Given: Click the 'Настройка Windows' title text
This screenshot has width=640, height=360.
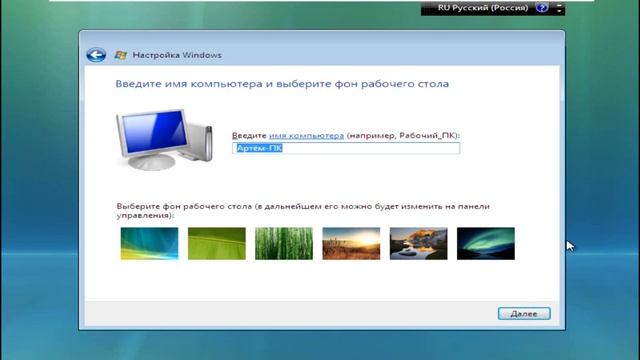Looking at the screenshot, I should click(x=177, y=55).
